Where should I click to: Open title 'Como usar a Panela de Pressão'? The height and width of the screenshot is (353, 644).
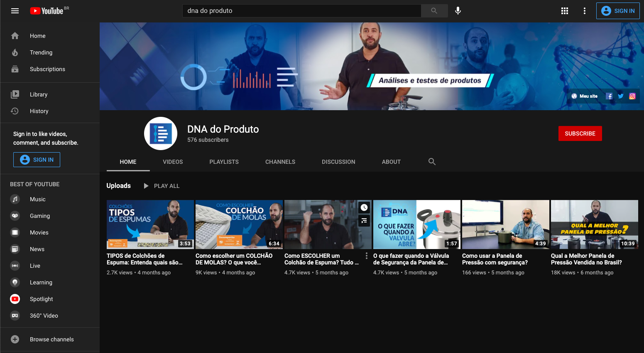point(495,259)
